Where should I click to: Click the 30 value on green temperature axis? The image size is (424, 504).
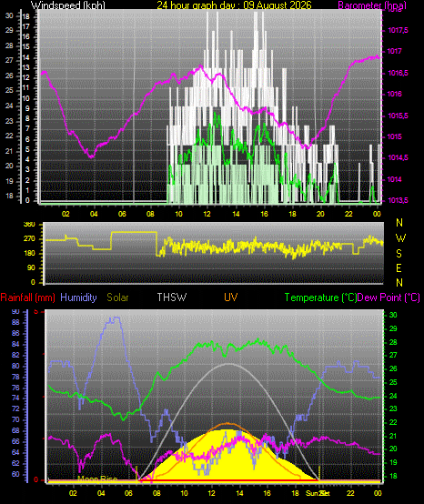pos(393,316)
